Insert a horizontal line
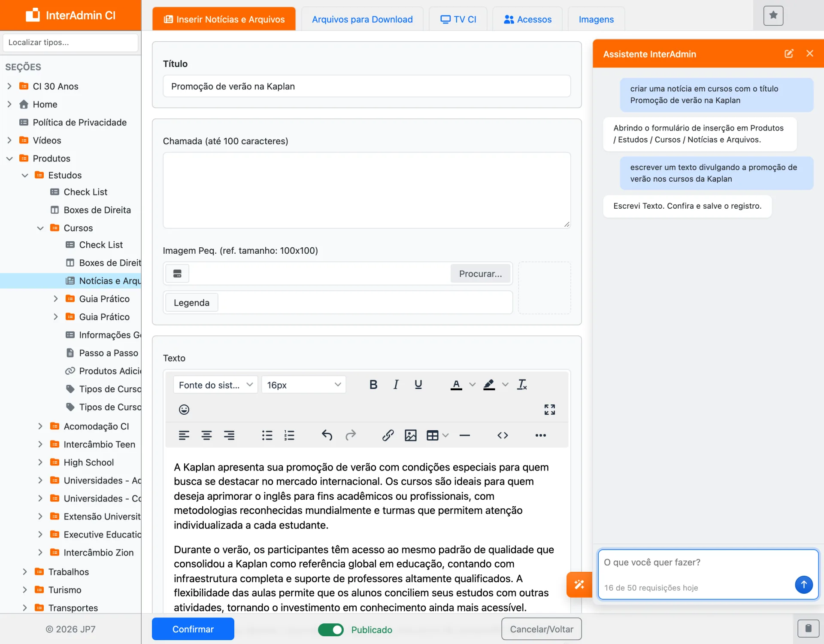 click(x=465, y=435)
